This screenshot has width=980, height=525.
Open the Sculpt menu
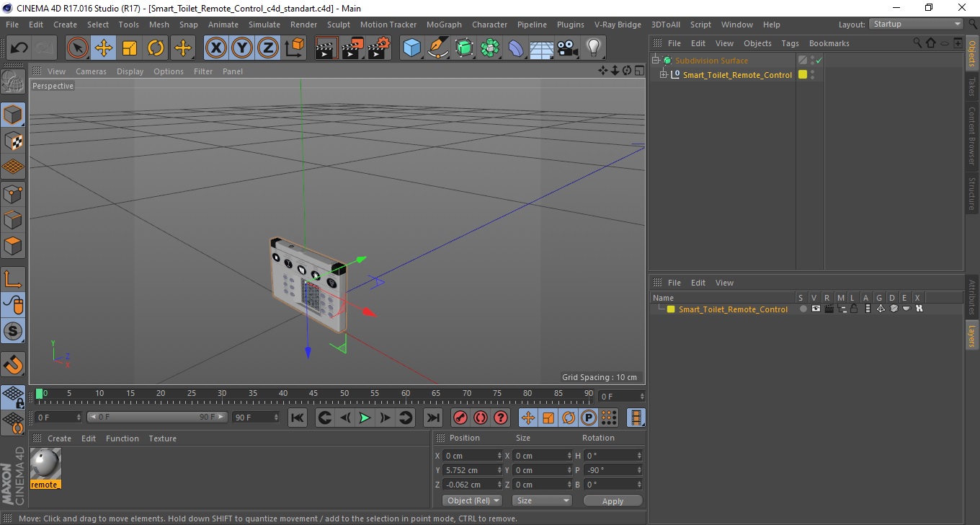tap(339, 25)
